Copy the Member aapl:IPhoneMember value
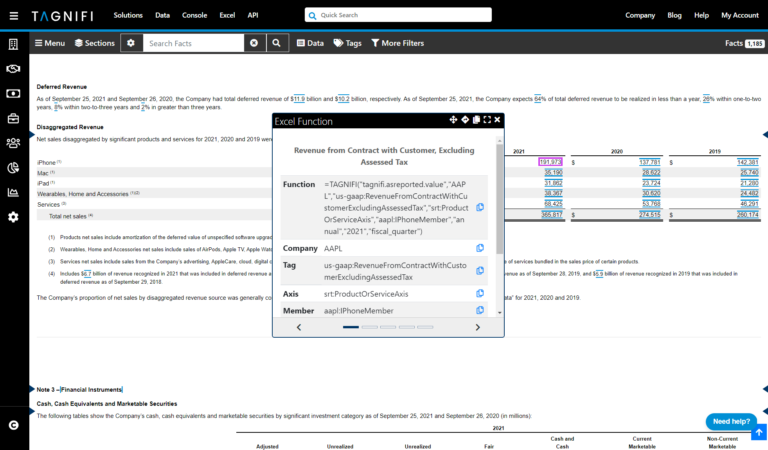The height and width of the screenshot is (450, 768). click(480, 310)
